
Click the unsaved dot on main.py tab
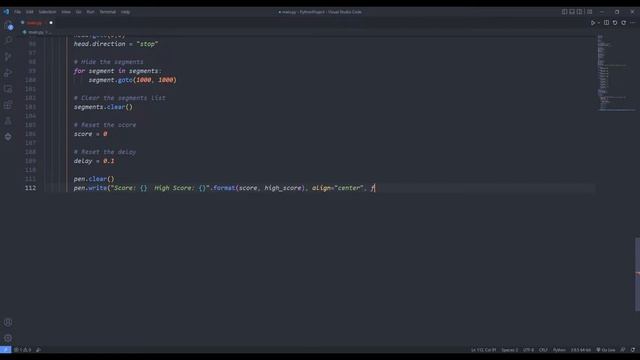click(x=51, y=23)
